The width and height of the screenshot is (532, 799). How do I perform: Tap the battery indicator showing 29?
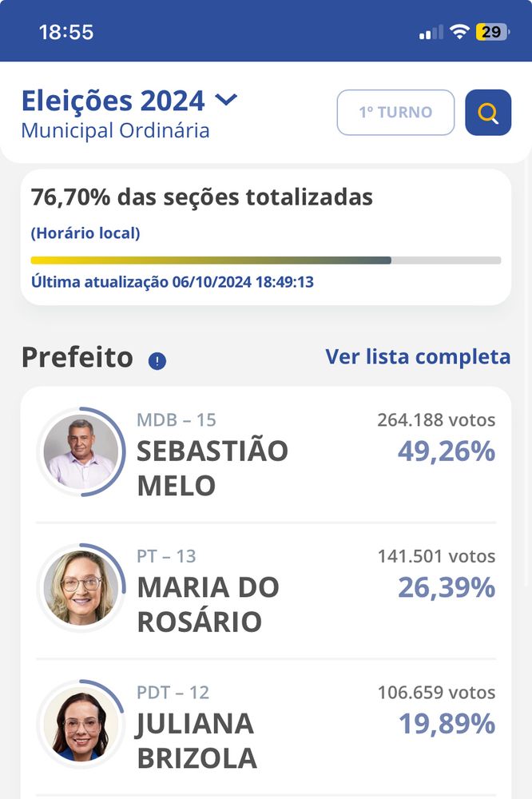491,32
